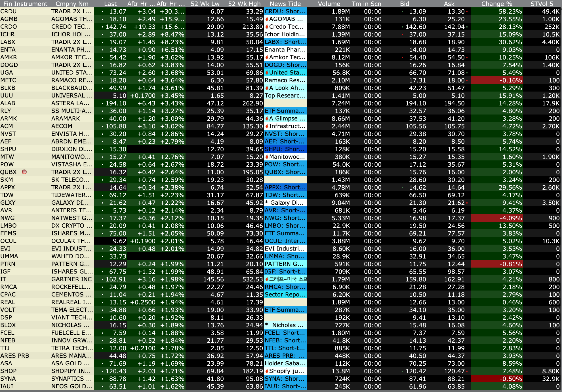Click the flame icon on Credo Tec news
Screen dimensions: 562x392
point(267,27)
